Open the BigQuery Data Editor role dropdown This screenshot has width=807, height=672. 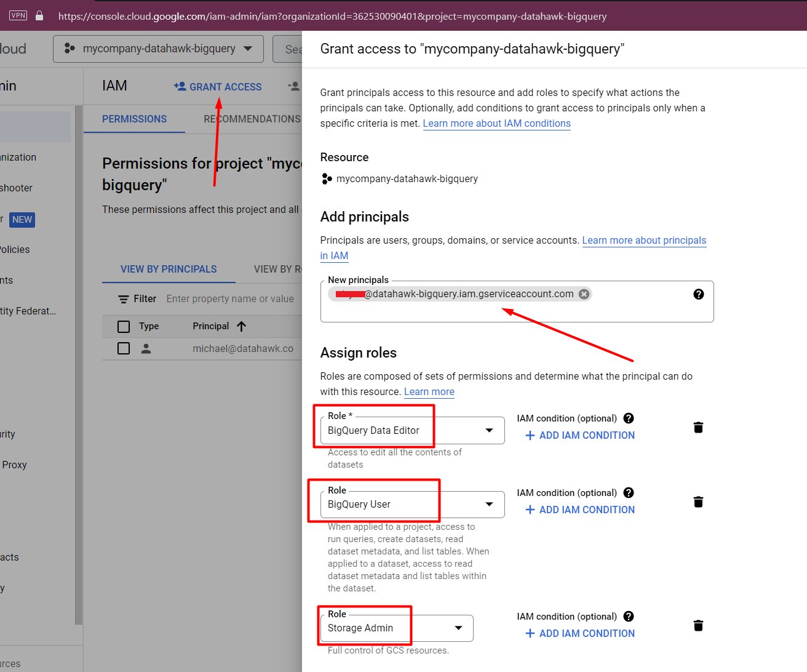412,430
